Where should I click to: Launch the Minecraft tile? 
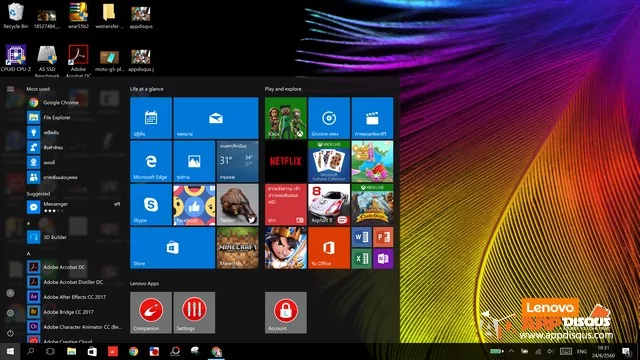(238, 248)
